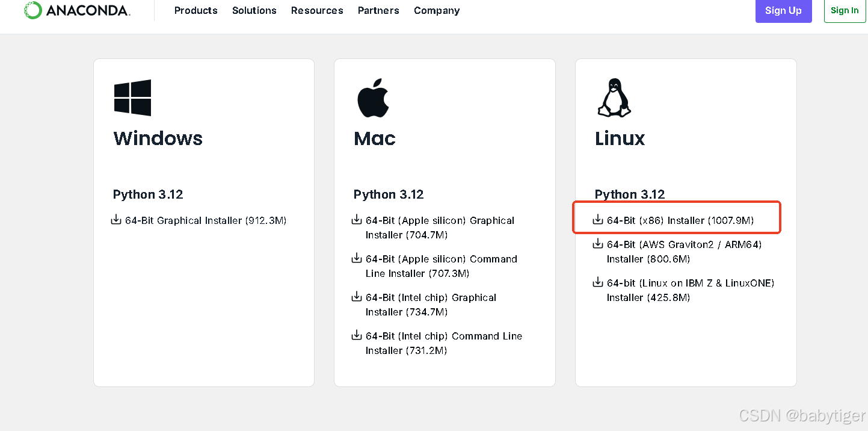Open the Company menu
868x431 pixels.
(437, 10)
